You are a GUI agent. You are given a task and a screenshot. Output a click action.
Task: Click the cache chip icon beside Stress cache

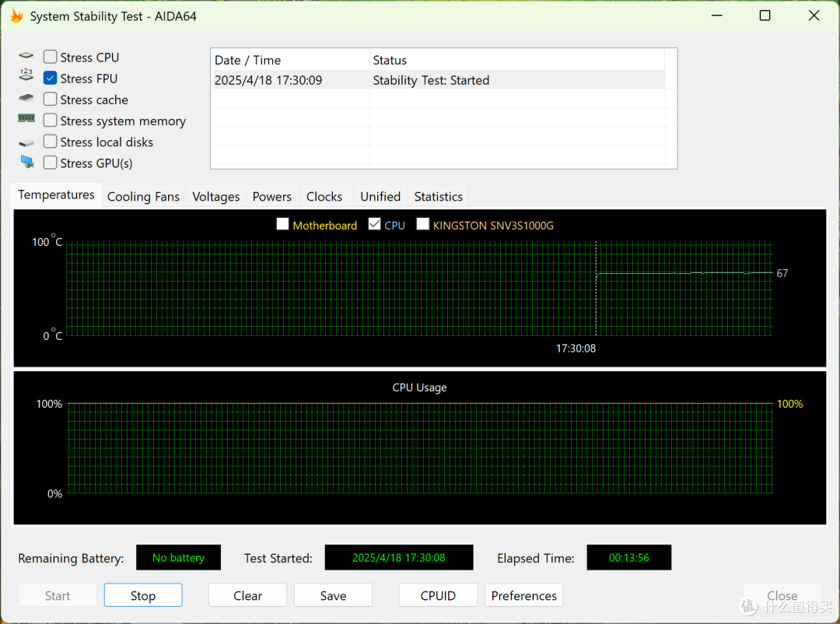point(26,98)
